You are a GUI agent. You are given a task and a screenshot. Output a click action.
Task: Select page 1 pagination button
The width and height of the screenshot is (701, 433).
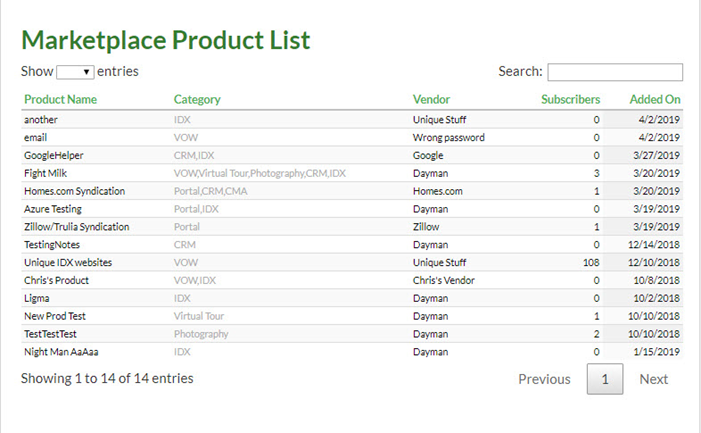pos(604,379)
